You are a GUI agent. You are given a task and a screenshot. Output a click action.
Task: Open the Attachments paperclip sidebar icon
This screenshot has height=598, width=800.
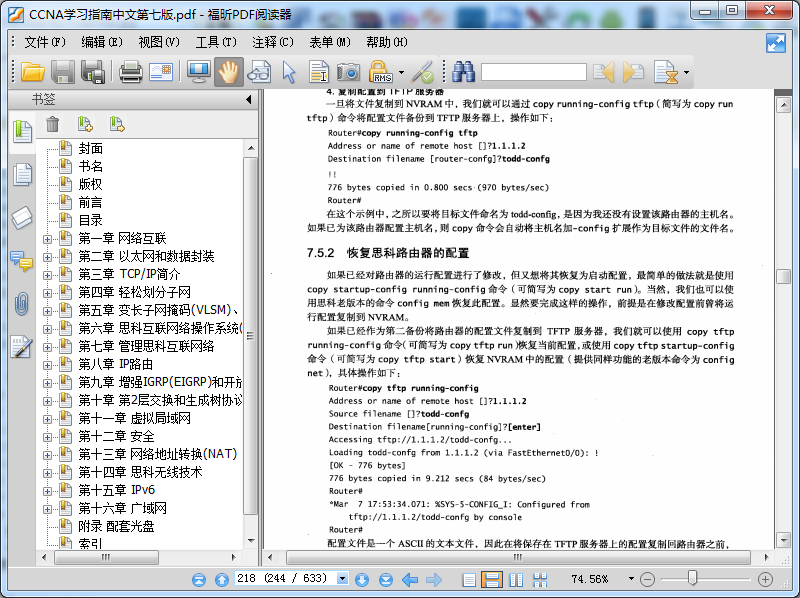tap(21, 304)
